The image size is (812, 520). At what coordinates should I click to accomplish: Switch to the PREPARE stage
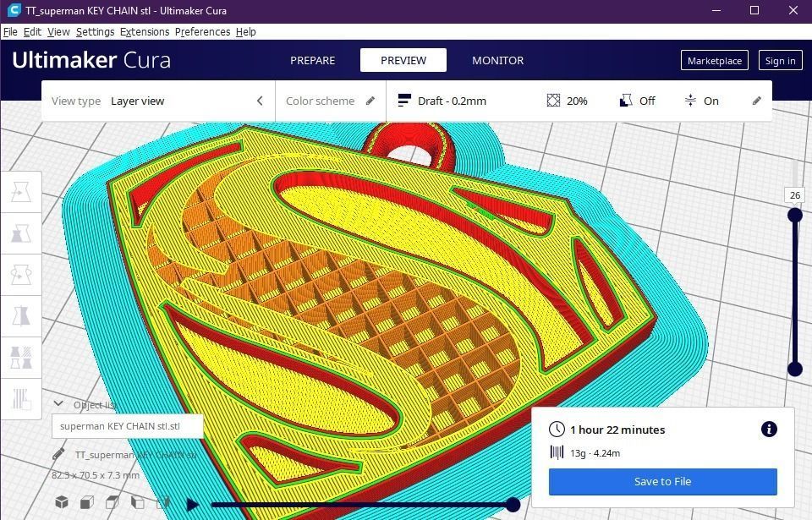[312, 60]
